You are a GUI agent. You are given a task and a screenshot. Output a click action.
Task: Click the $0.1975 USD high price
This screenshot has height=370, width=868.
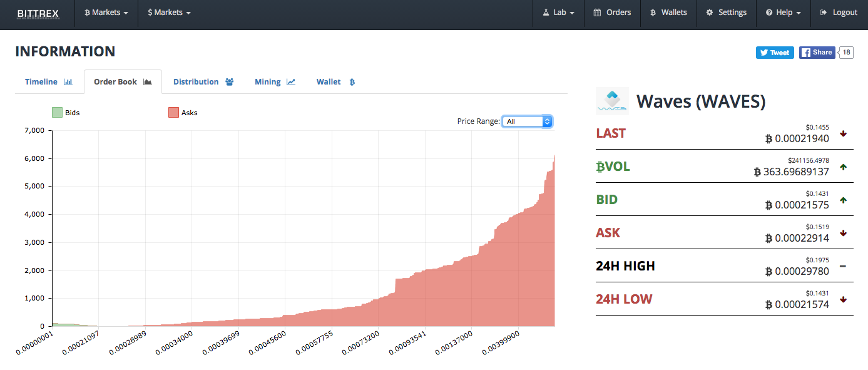point(819,260)
